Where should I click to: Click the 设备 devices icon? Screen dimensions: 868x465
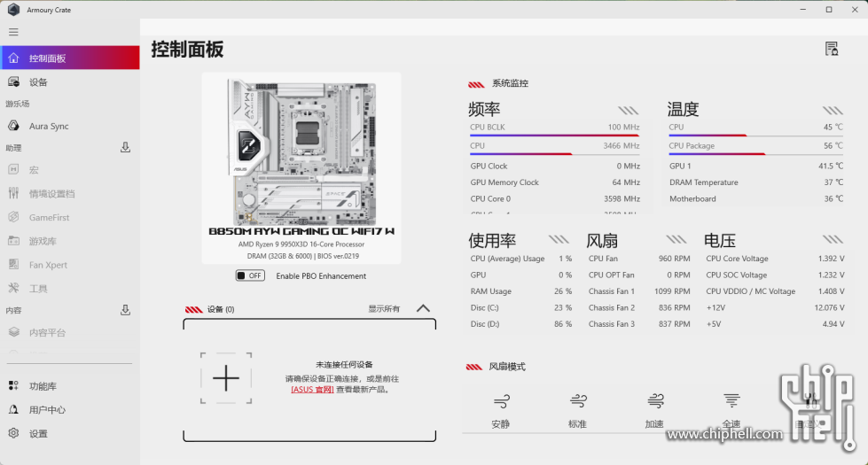(x=14, y=81)
